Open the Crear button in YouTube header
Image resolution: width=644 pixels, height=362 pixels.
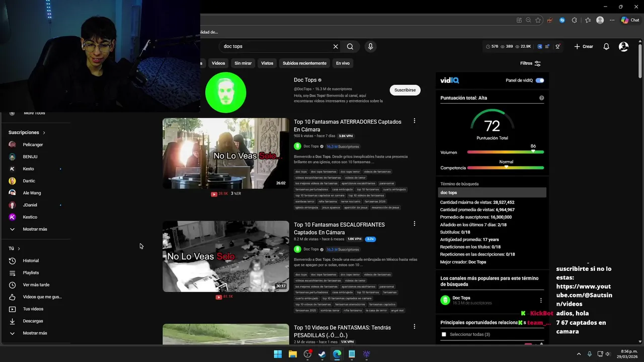pyautogui.click(x=584, y=46)
